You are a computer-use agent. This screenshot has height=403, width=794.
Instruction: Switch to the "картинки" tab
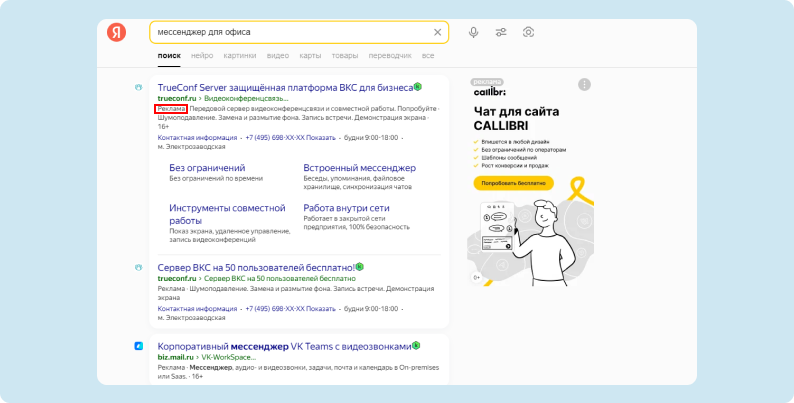[x=239, y=56]
